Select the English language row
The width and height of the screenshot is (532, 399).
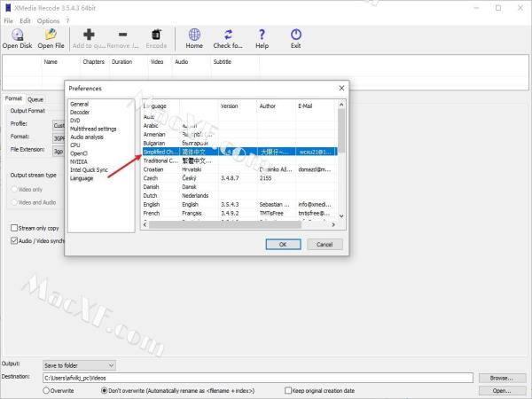click(239, 205)
